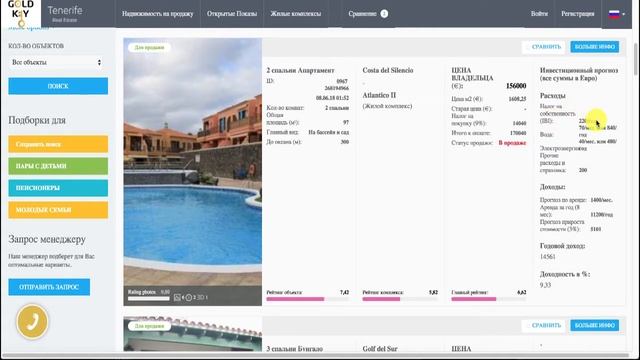Viewport: 640px width, 360px height.
Task: Click the blue ПОИСК button
Action: tap(58, 86)
